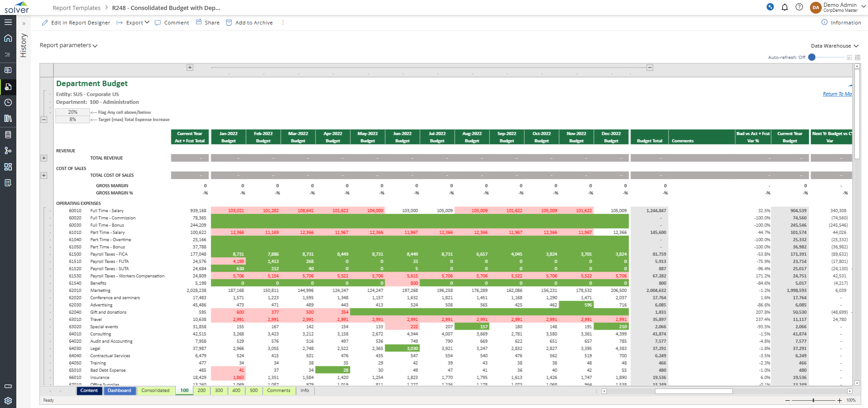Click the Add to Archive icon

coord(229,23)
